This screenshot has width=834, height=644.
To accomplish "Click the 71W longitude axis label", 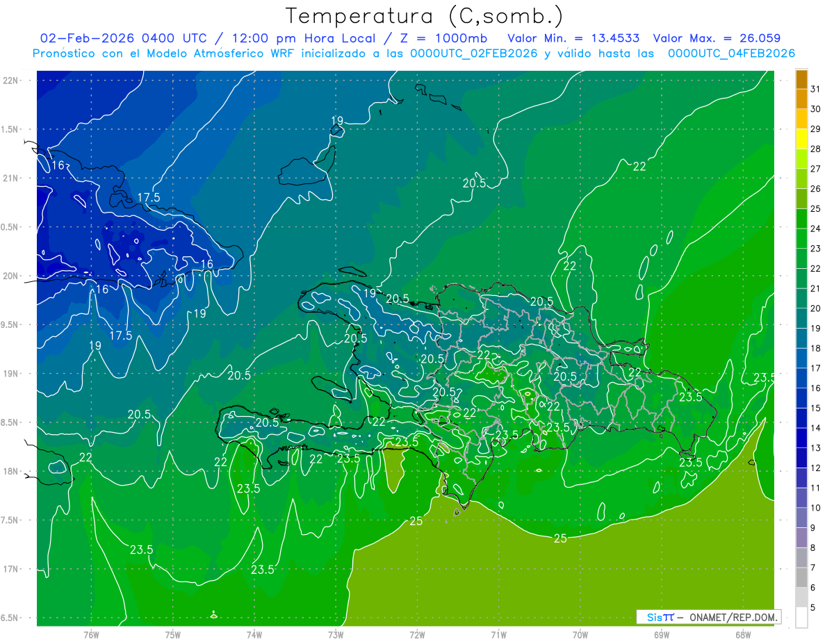I will [x=498, y=634].
